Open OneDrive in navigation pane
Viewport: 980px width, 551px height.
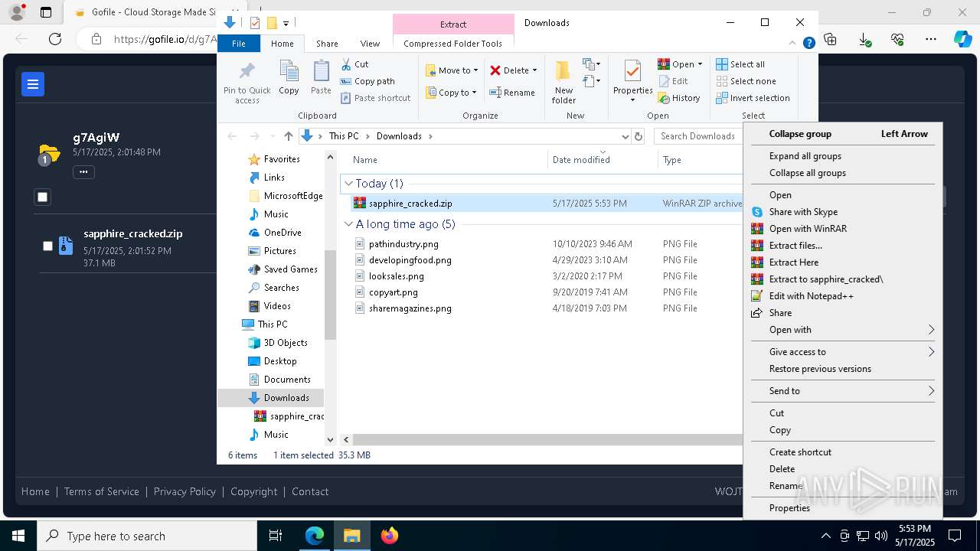click(282, 233)
